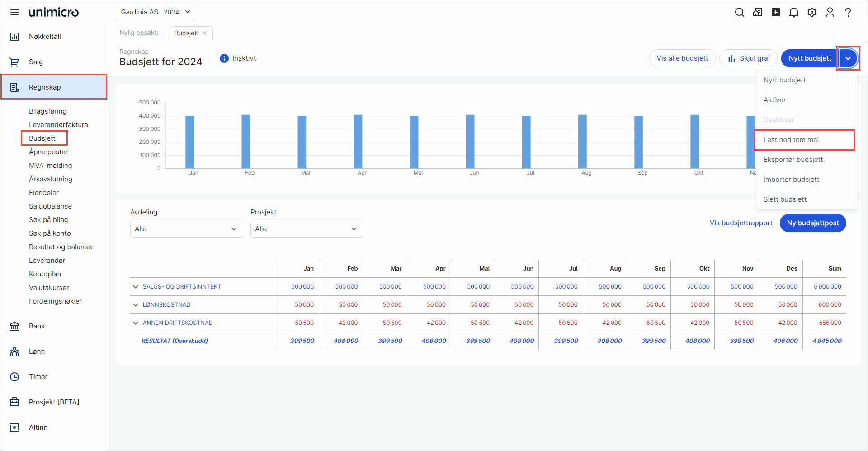Open the Avdeling dropdown
This screenshot has height=451, width=868.
186,229
